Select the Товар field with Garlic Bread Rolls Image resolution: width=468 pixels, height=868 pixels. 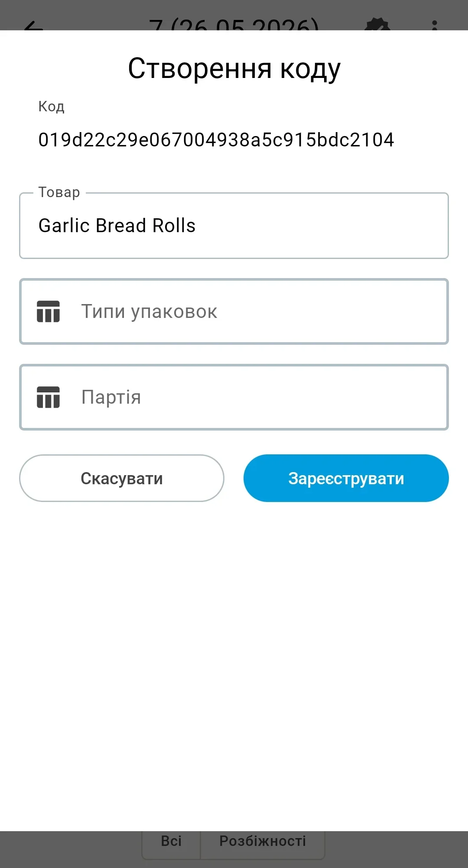[234, 226]
